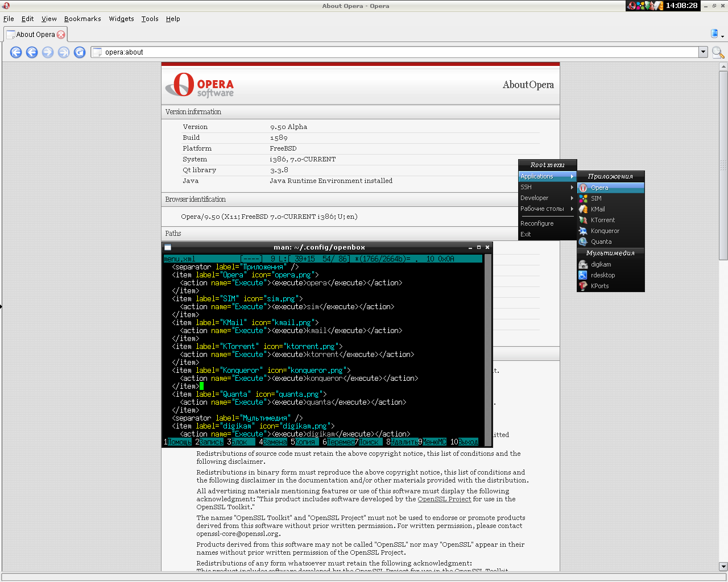Click the Fast forward navigation button
Viewport: 728px width, 582px height.
point(64,52)
